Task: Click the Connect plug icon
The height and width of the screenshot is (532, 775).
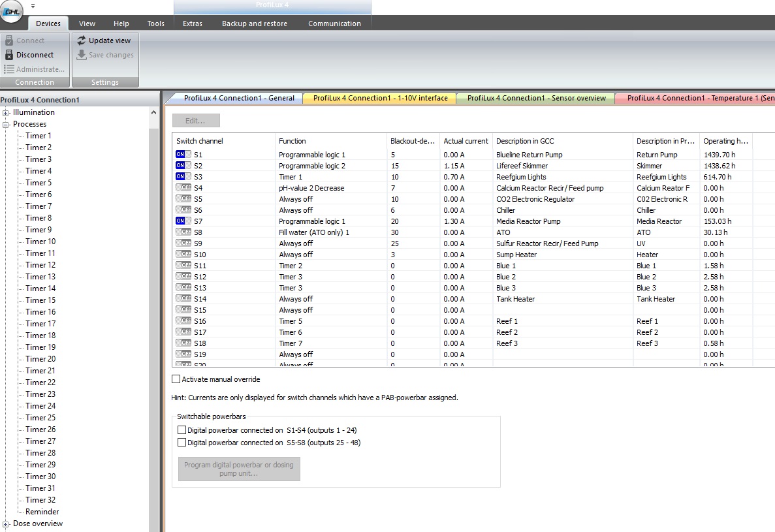Action: pyautogui.click(x=9, y=40)
